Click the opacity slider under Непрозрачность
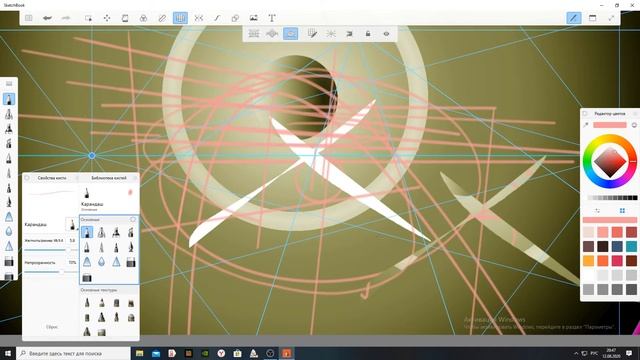 (x=50, y=271)
